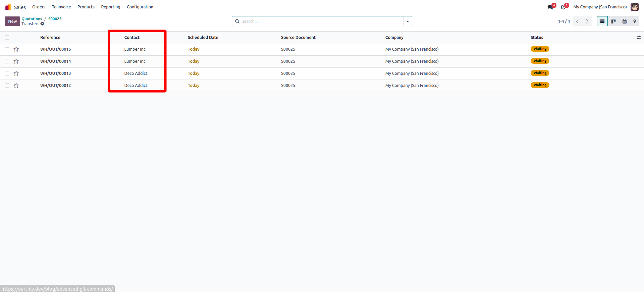This screenshot has width=644, height=292.
Task: Open the To Invoice menu
Action: tap(61, 7)
